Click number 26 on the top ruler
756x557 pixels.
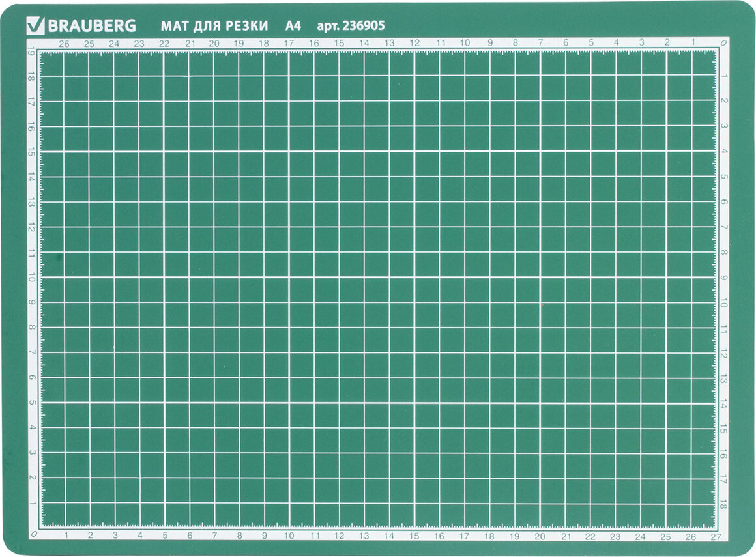pos(64,44)
